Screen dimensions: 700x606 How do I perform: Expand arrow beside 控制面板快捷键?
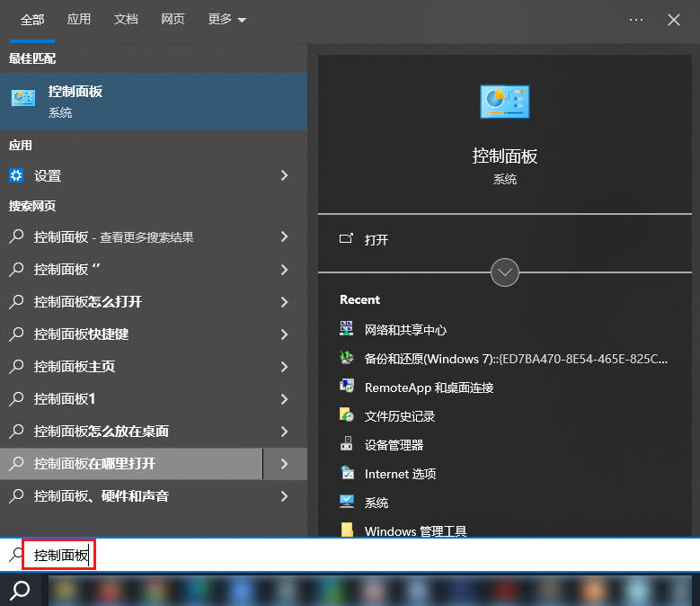[x=284, y=334]
